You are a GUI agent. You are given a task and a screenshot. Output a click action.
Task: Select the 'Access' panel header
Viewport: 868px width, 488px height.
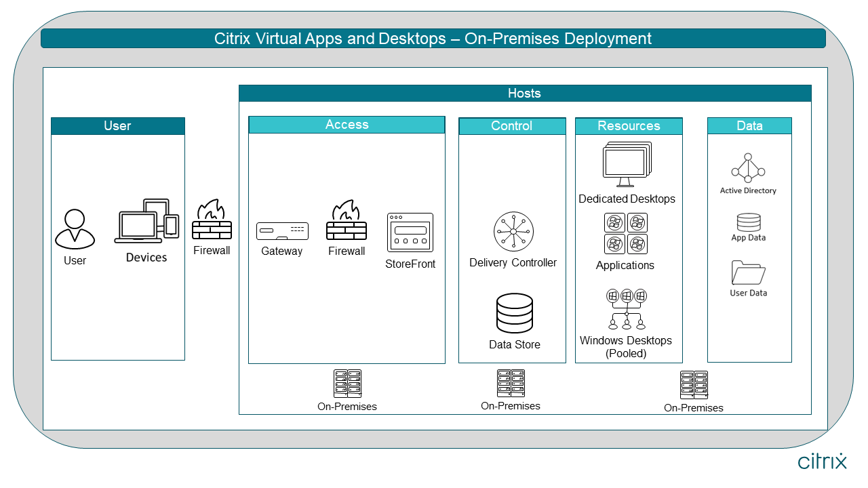347,125
